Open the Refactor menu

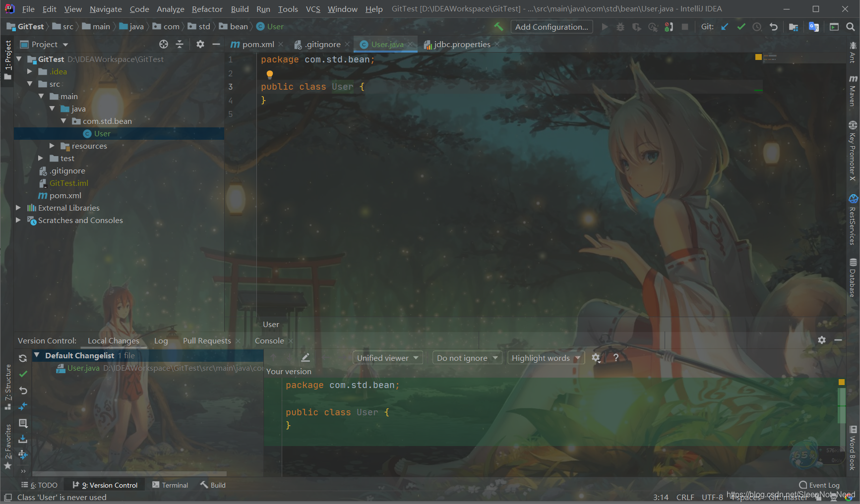(207, 9)
